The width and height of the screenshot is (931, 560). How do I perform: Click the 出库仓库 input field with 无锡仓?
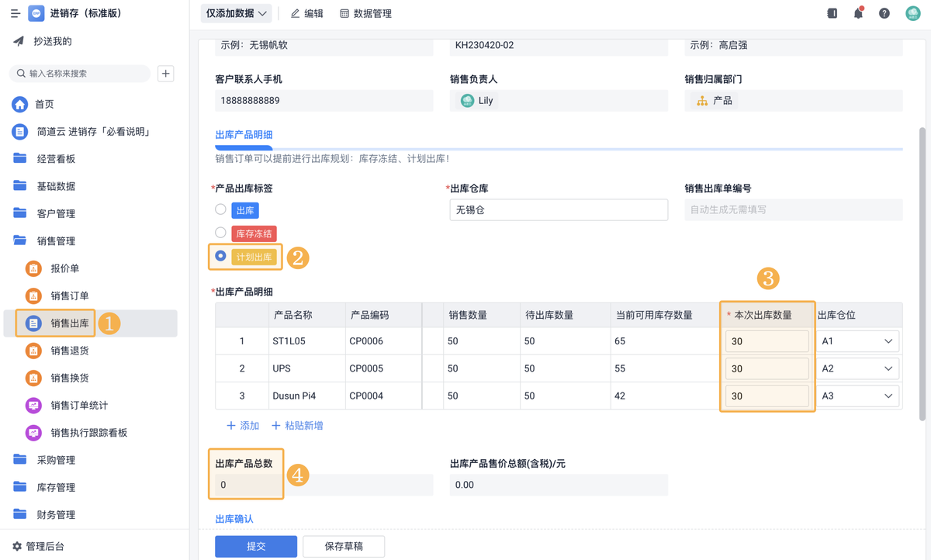click(x=559, y=209)
